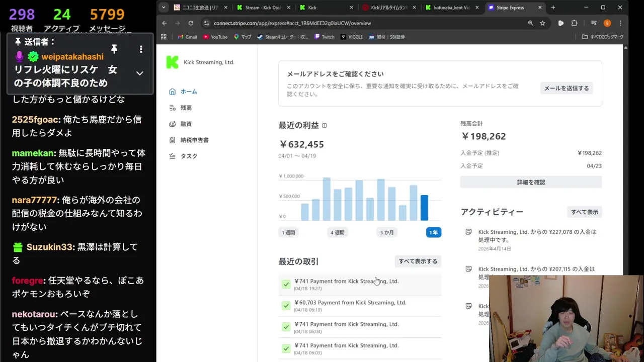Open the VIGGLE bookmark

pos(352,37)
